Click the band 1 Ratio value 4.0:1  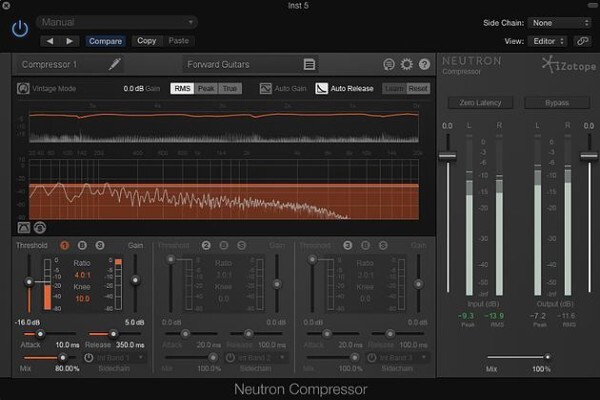[x=82, y=275]
